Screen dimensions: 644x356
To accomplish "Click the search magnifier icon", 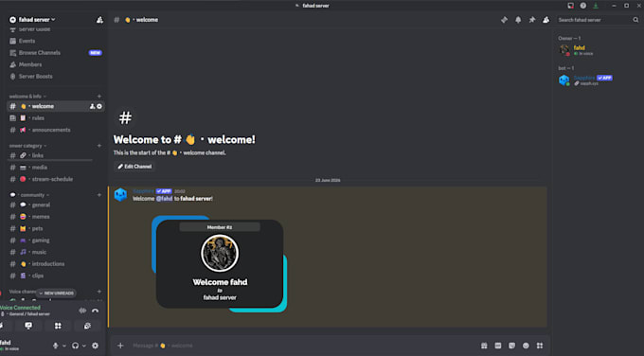I will pyautogui.click(x=635, y=20).
